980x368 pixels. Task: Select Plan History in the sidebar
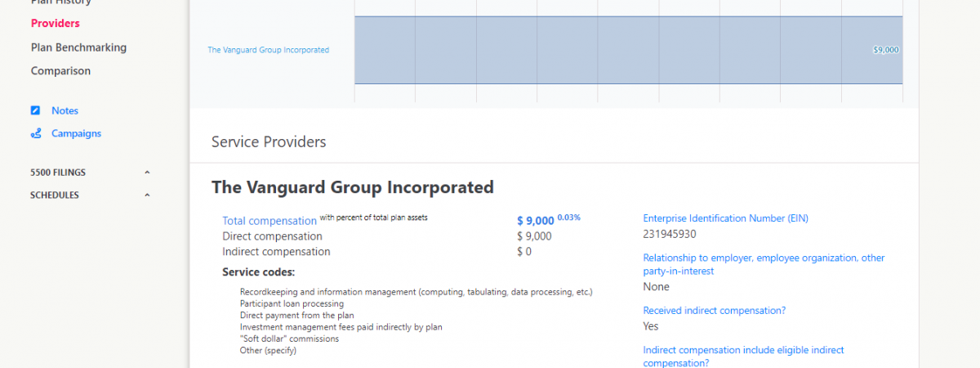pyautogui.click(x=60, y=2)
